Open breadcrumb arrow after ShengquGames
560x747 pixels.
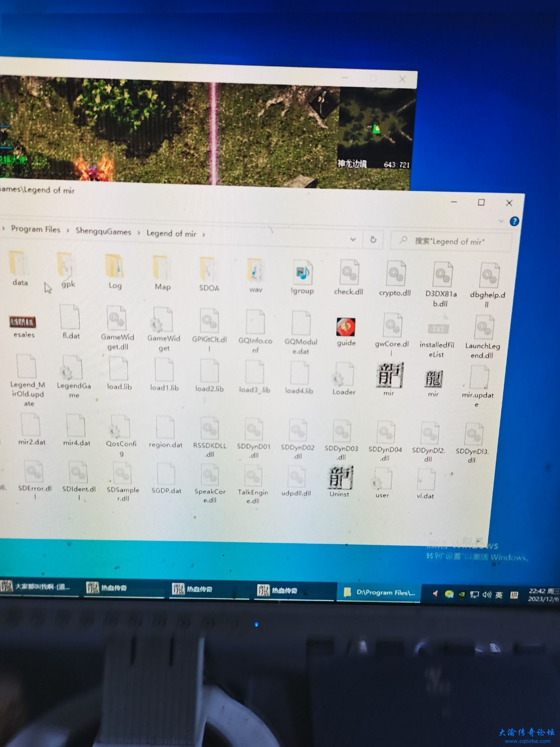pos(139,233)
